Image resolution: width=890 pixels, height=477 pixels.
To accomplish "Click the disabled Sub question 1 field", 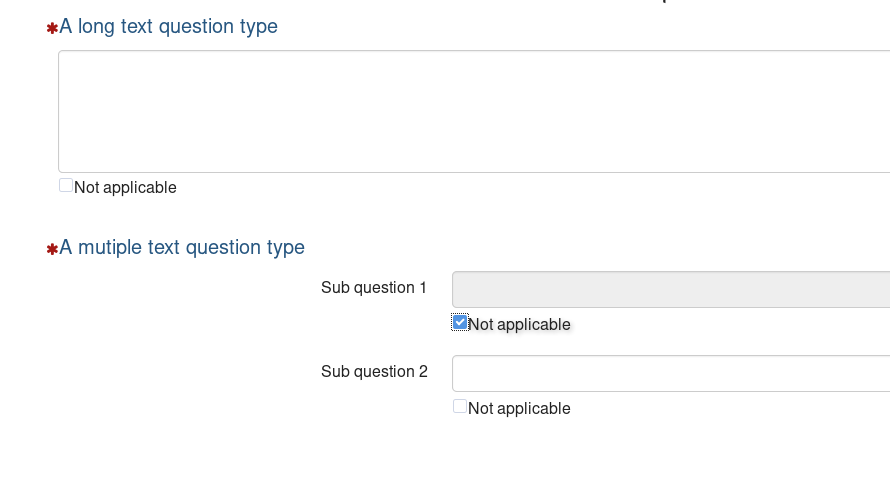I will [x=670, y=289].
